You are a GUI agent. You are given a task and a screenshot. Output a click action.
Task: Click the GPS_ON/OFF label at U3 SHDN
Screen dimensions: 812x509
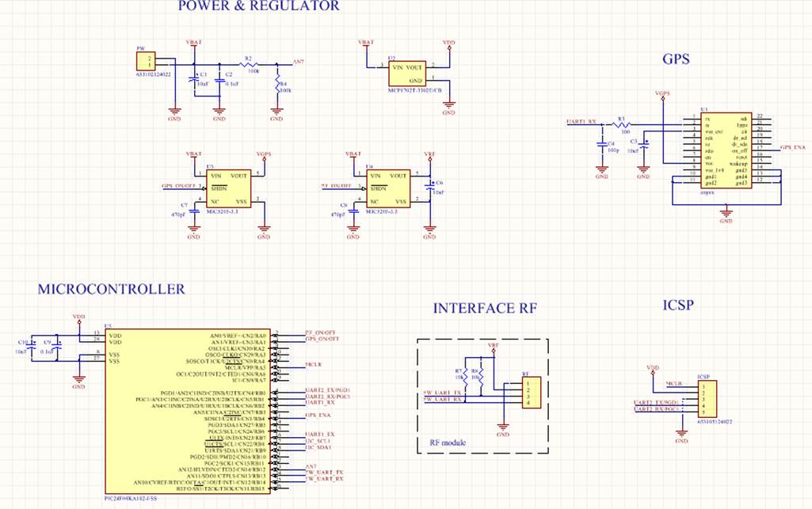tap(179, 186)
